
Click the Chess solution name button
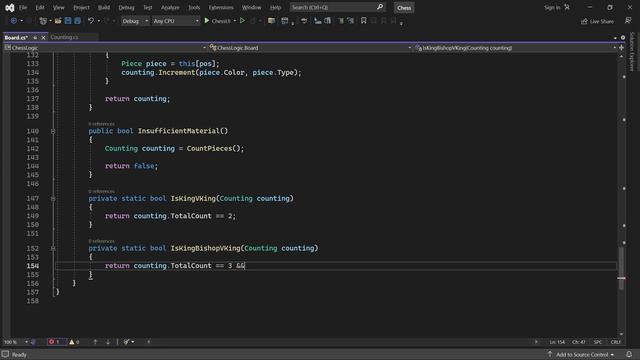(404, 7)
